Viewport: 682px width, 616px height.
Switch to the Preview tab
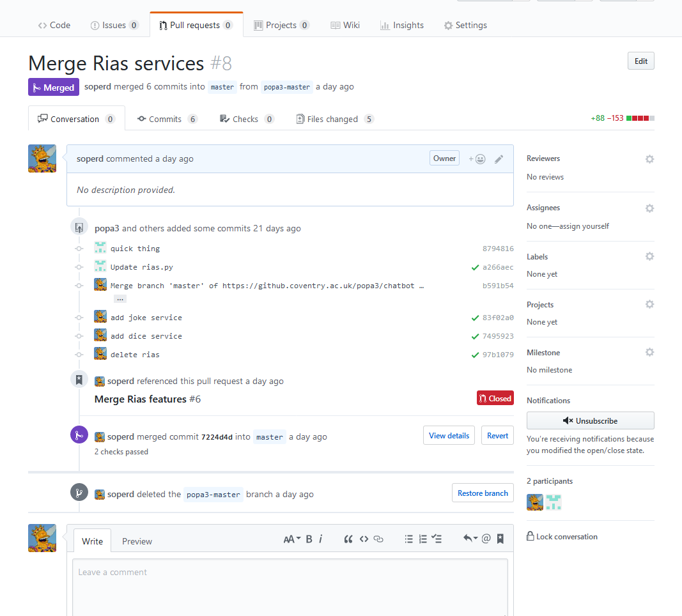tap(137, 541)
